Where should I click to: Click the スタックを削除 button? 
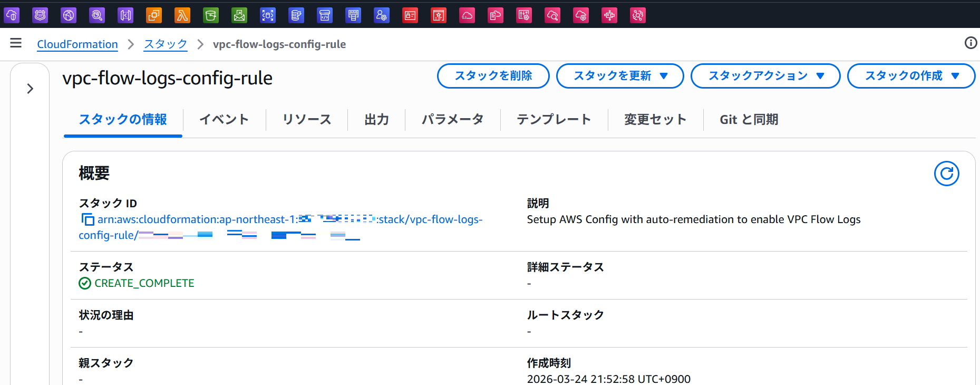coord(493,76)
